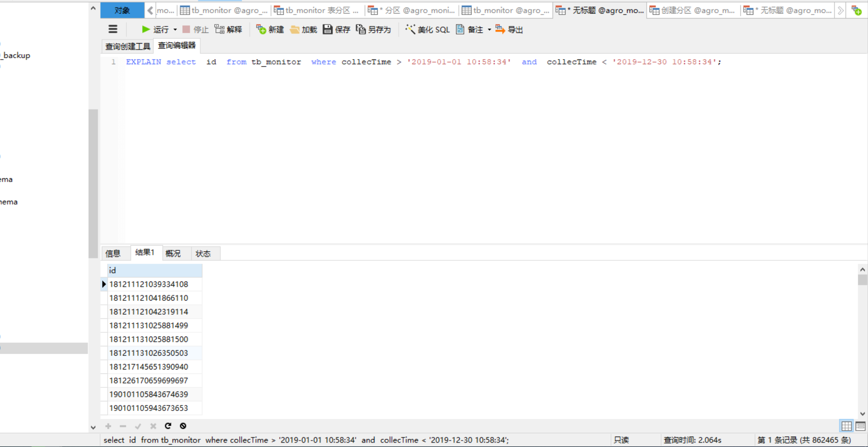This screenshot has width=868, height=447.
Task: Switch to grid view icon
Action: click(x=846, y=426)
